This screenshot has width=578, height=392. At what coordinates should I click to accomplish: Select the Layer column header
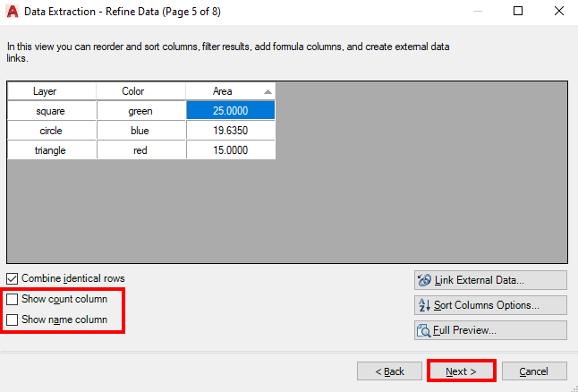tap(52, 91)
